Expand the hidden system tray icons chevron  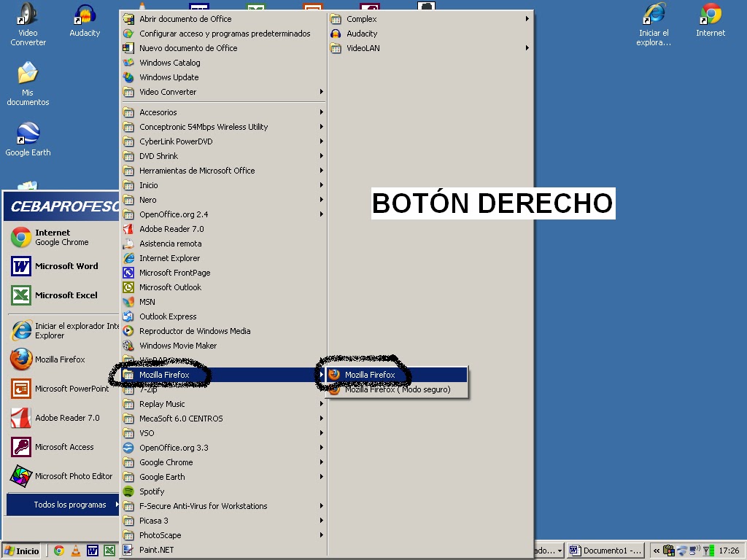[x=657, y=551]
